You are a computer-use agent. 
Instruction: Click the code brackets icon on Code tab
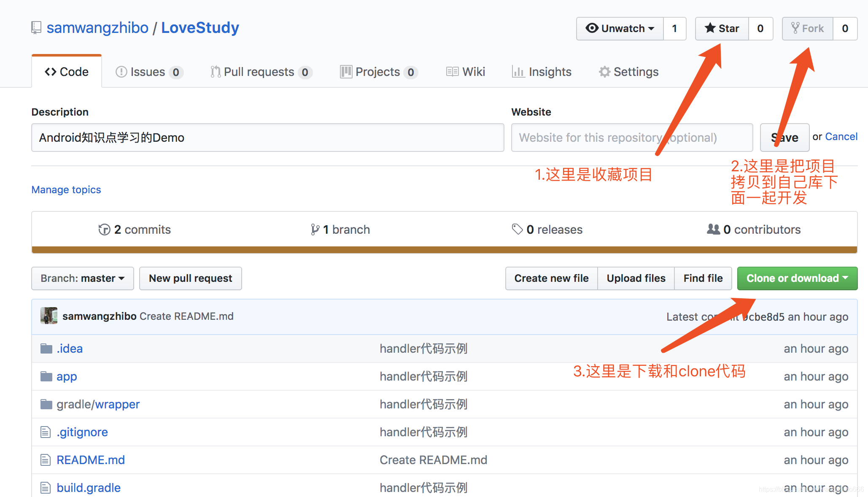point(51,72)
